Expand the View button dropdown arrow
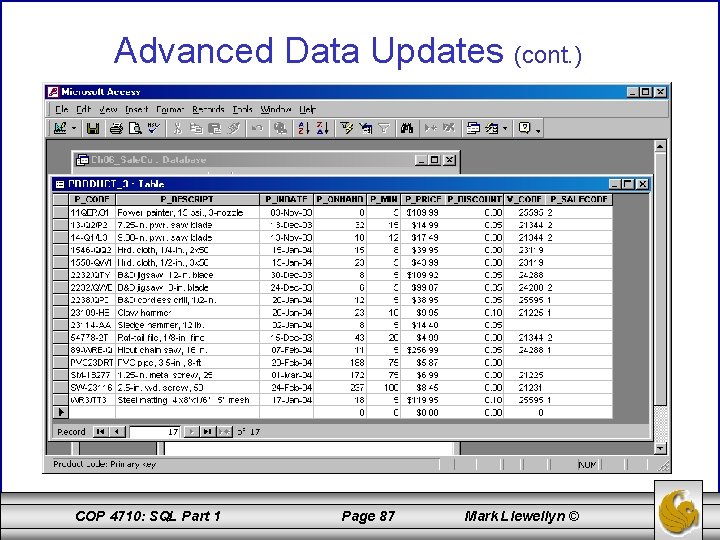 73,129
